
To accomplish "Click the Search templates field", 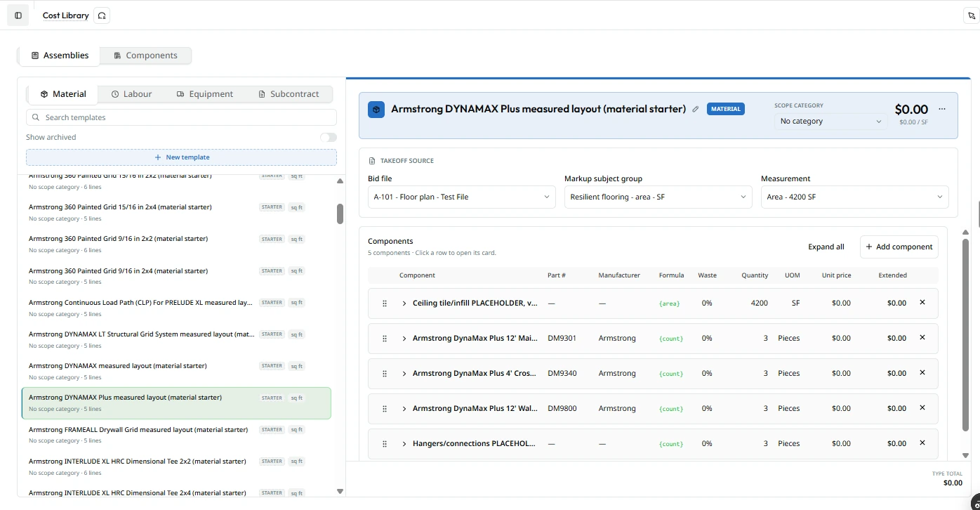I will (x=181, y=117).
